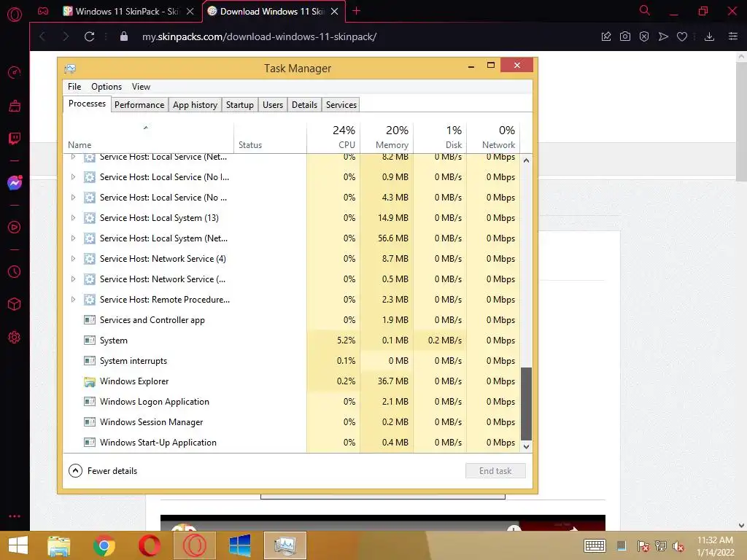Open GX Control speedometer icon in sidebar
The image size is (747, 560).
point(15,72)
